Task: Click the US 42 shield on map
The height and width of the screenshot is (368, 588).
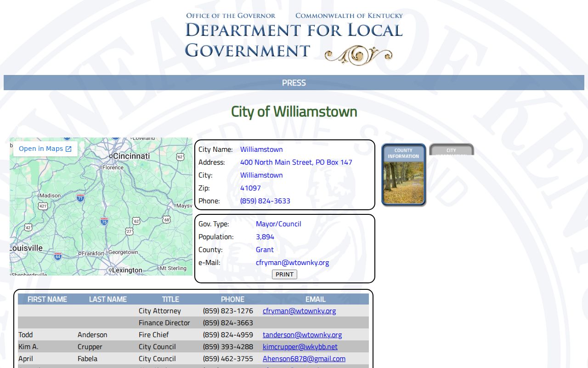Action: click(28, 227)
